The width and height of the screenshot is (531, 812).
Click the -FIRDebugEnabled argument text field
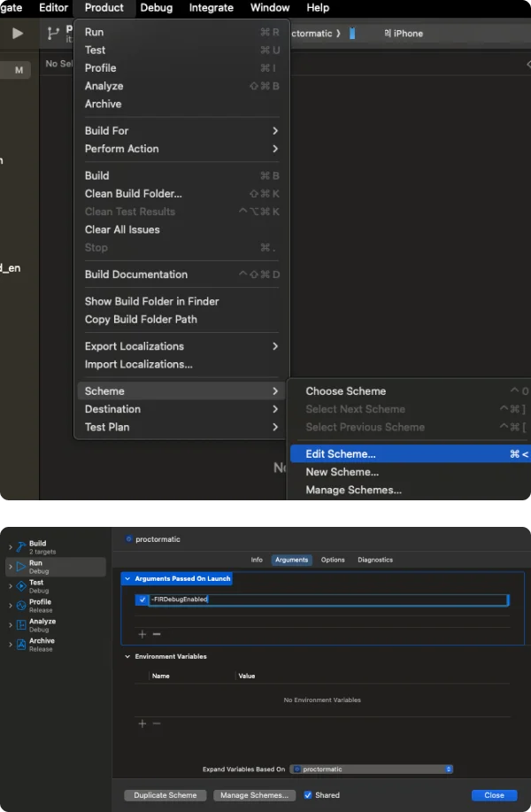click(327, 599)
